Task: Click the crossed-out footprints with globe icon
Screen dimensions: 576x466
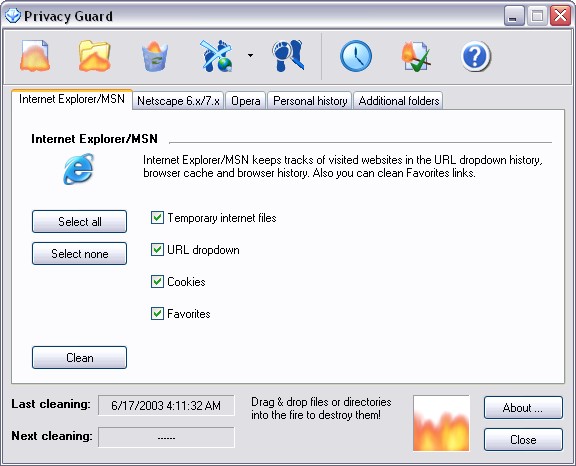Action: pos(217,56)
